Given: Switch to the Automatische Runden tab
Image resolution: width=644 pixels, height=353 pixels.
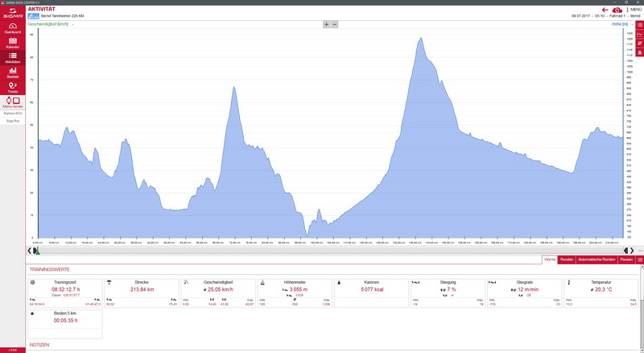Looking at the screenshot, I should tap(597, 260).
